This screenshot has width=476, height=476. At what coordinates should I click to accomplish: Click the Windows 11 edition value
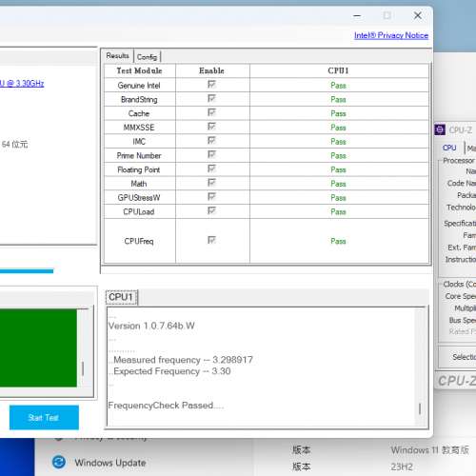tap(429, 450)
